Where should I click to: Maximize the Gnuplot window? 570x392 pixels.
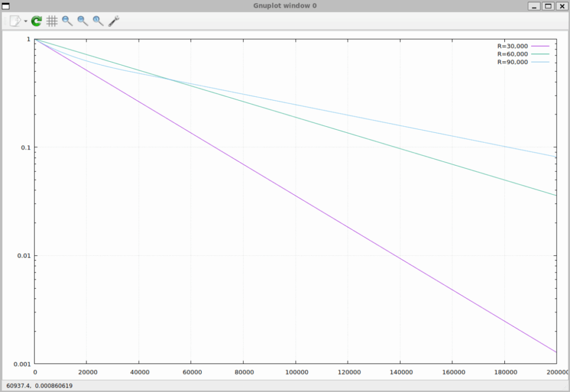(548, 6)
